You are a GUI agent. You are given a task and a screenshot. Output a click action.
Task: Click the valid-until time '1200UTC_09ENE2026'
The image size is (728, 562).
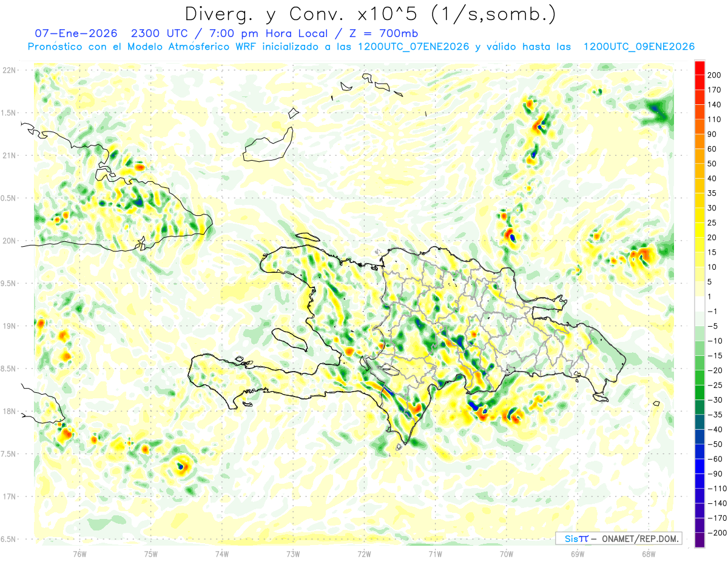[639, 47]
